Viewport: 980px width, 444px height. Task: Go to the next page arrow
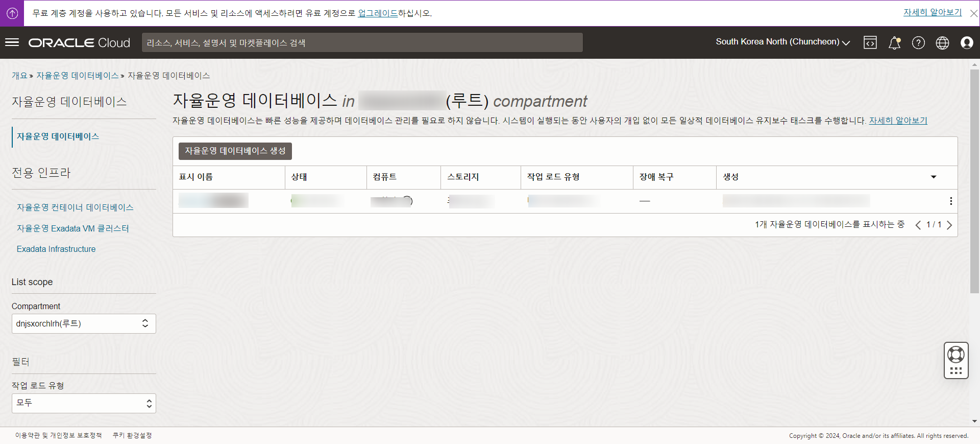tap(949, 225)
